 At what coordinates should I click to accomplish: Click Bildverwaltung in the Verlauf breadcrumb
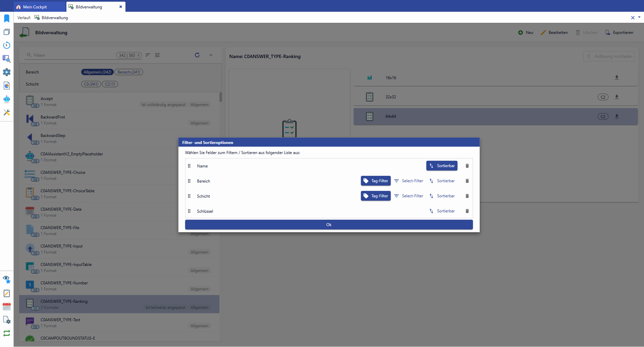(51, 18)
